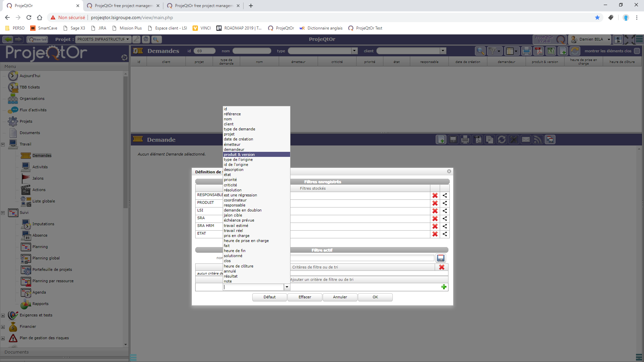The width and height of the screenshot is (644, 362).
Task: Share the LSI stored filter
Action: click(445, 211)
